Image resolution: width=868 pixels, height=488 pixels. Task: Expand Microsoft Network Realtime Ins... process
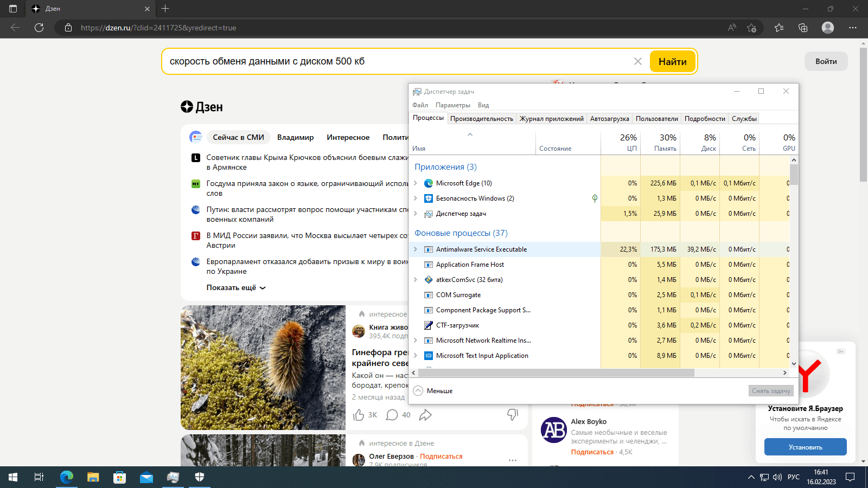pos(416,341)
